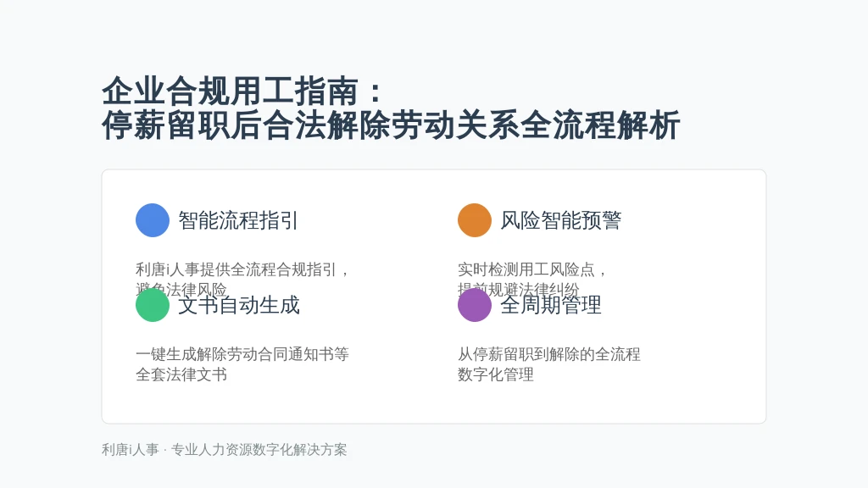This screenshot has height=488, width=868.
Task: Click the subtitle 停薪留职后合法解除劳动关系全流程解析
Action: coord(391,125)
